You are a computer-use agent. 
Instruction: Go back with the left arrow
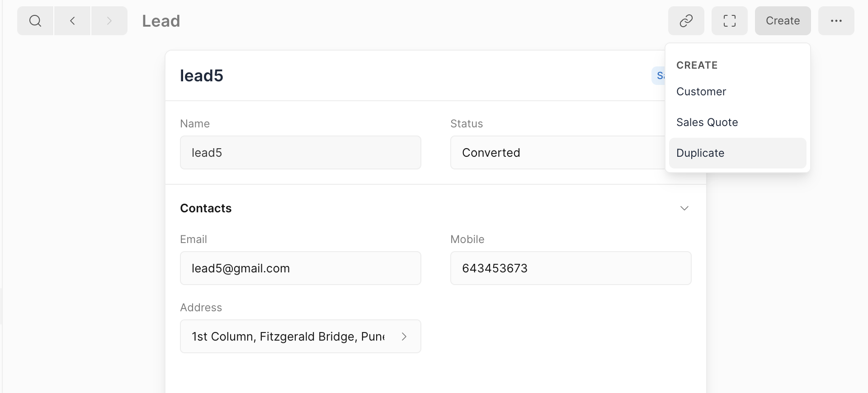tap(72, 21)
